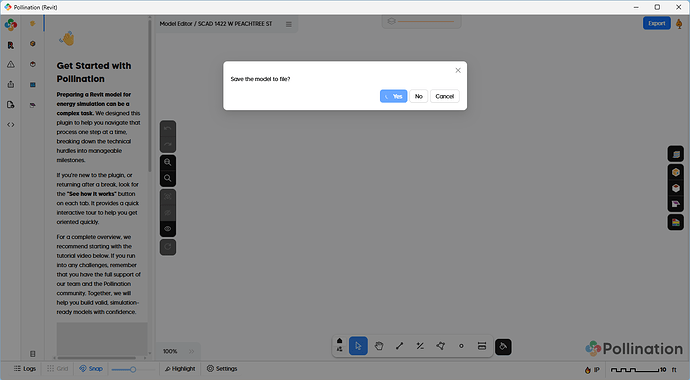Open the Model Editor hamburger menu
Image resolution: width=690 pixels, height=380 pixels.
289,24
